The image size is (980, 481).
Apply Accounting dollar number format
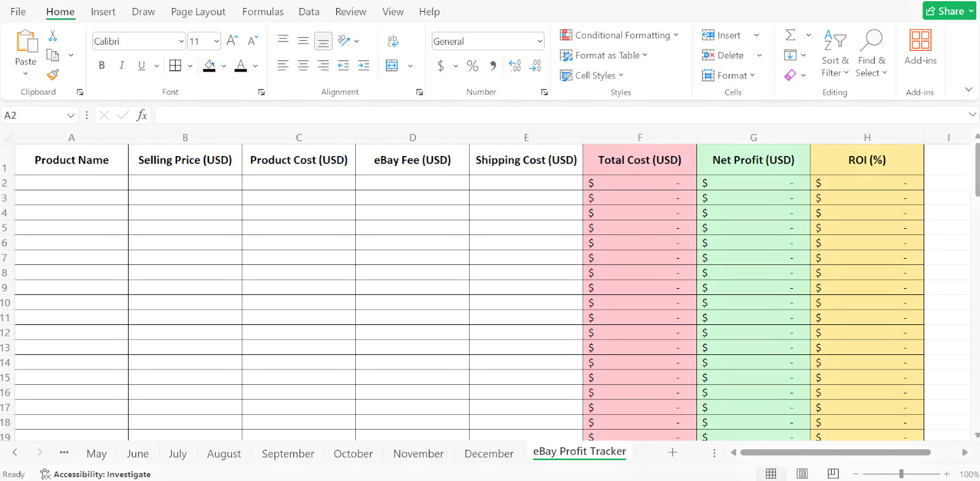click(440, 65)
